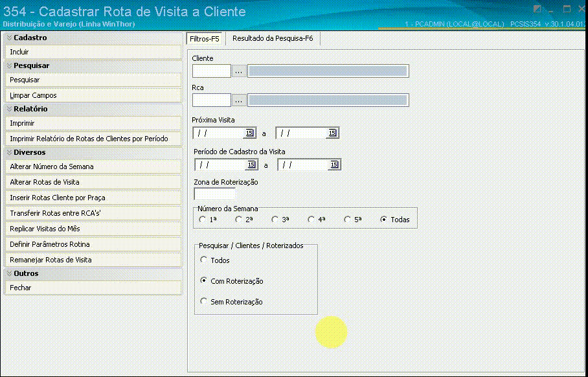The height and width of the screenshot is (377, 588).
Task: Focus the Rca code input field
Action: click(212, 100)
